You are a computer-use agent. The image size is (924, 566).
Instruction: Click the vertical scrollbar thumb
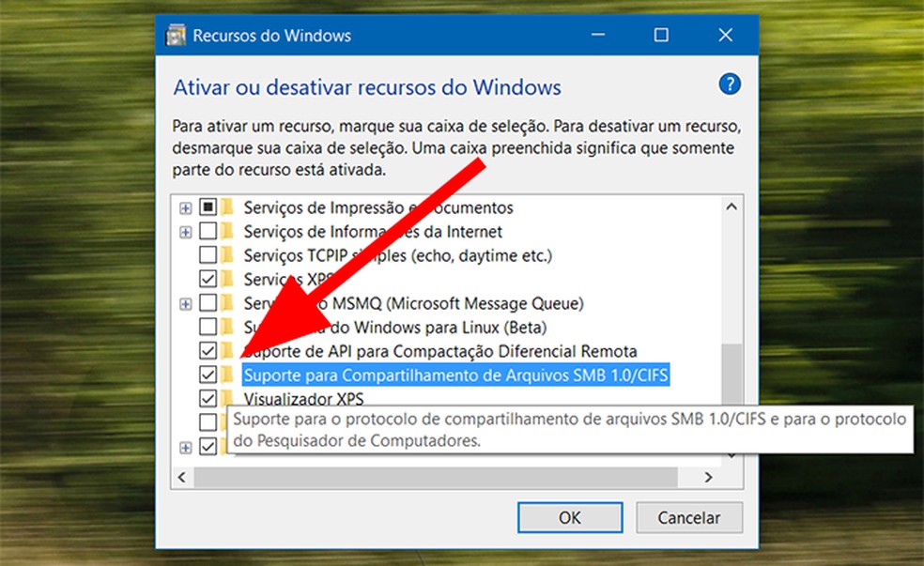coord(731,375)
